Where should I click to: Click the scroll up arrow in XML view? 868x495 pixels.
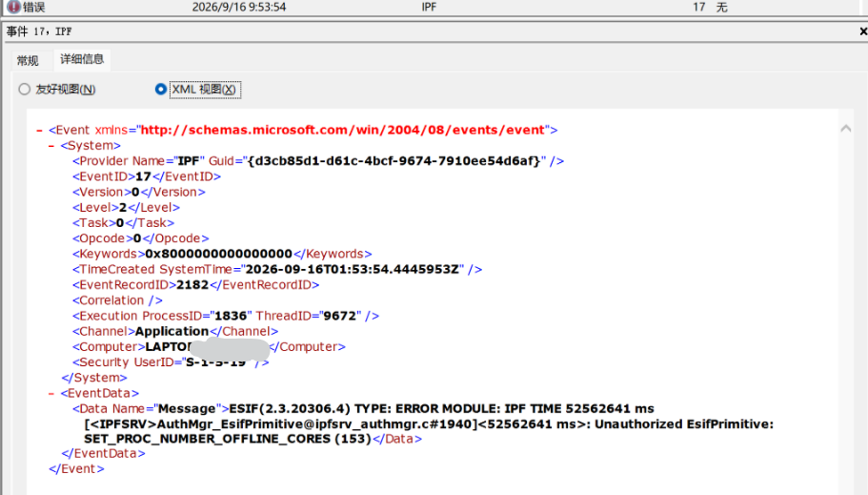point(845,129)
